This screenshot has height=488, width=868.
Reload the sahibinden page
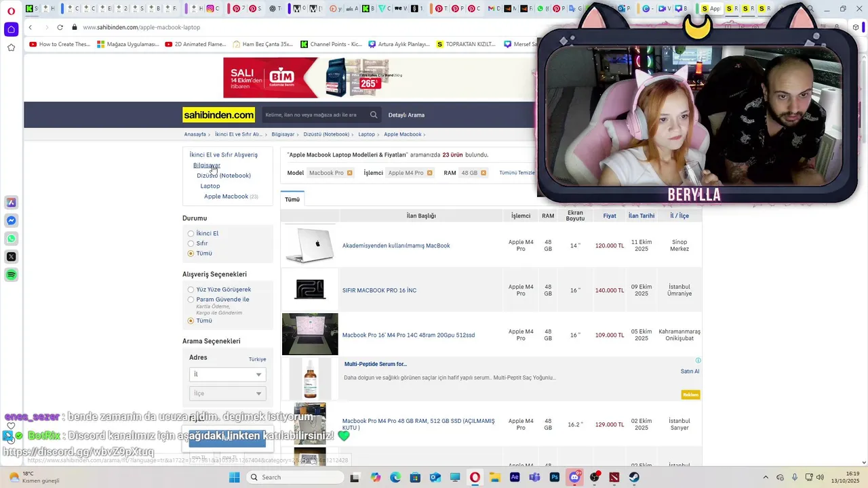tap(60, 27)
